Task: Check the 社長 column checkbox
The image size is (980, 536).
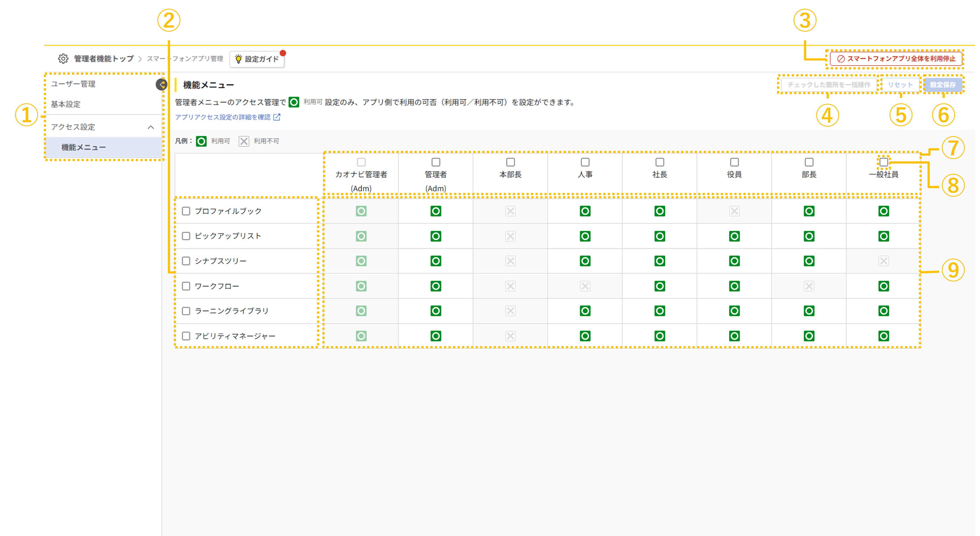Action: tap(660, 162)
